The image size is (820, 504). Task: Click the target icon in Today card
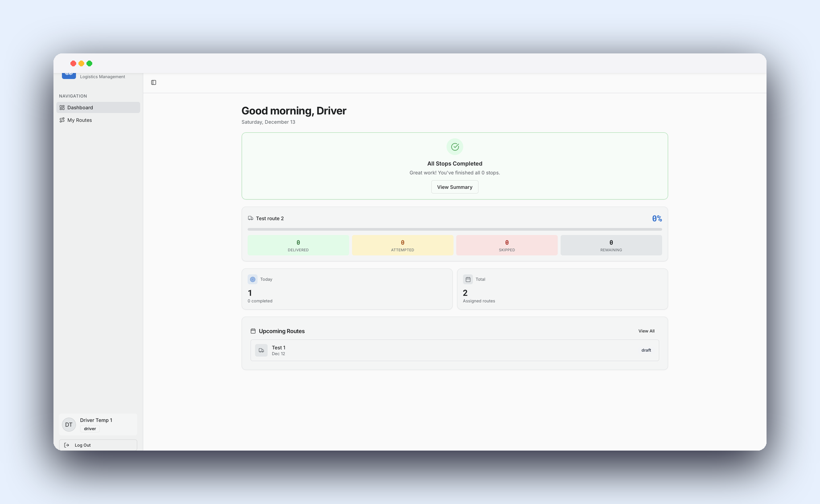[x=253, y=280]
